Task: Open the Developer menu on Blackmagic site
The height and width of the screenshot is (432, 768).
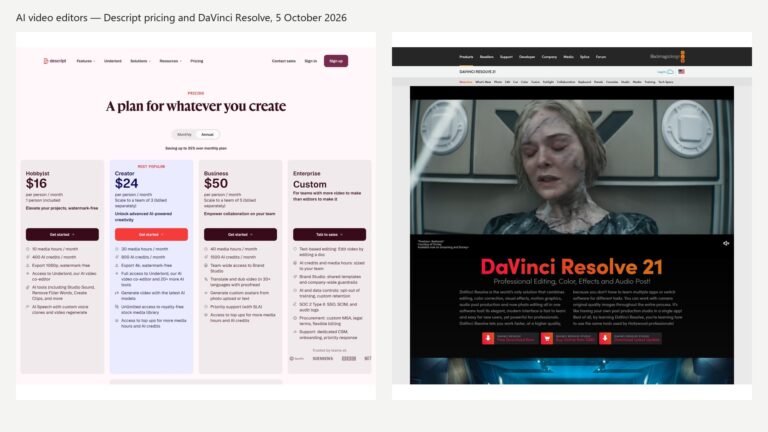Action: pos(527,57)
